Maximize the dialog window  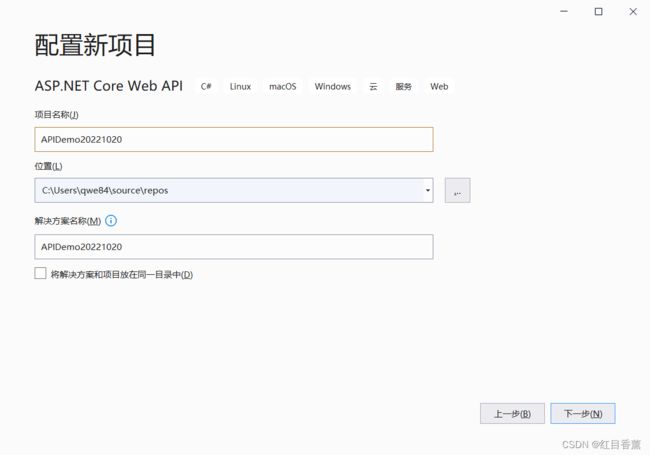coord(599,12)
